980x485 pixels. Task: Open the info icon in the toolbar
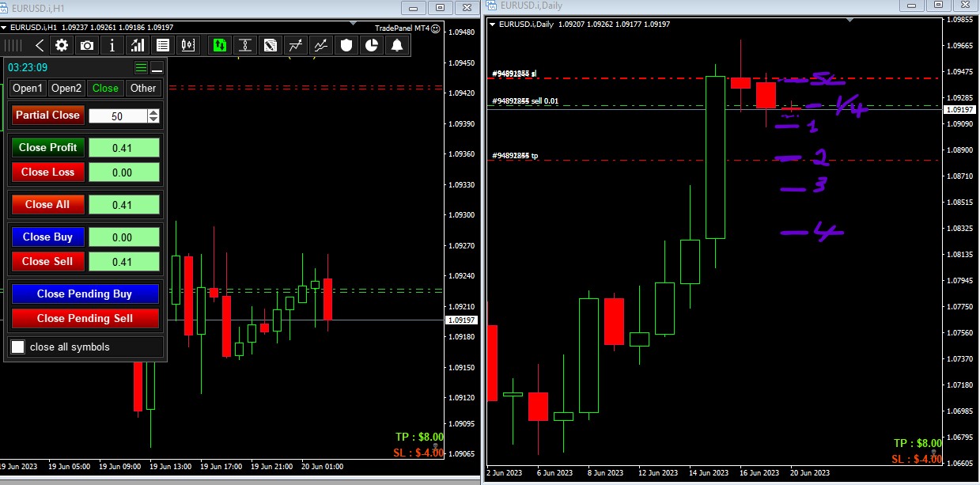click(x=112, y=45)
